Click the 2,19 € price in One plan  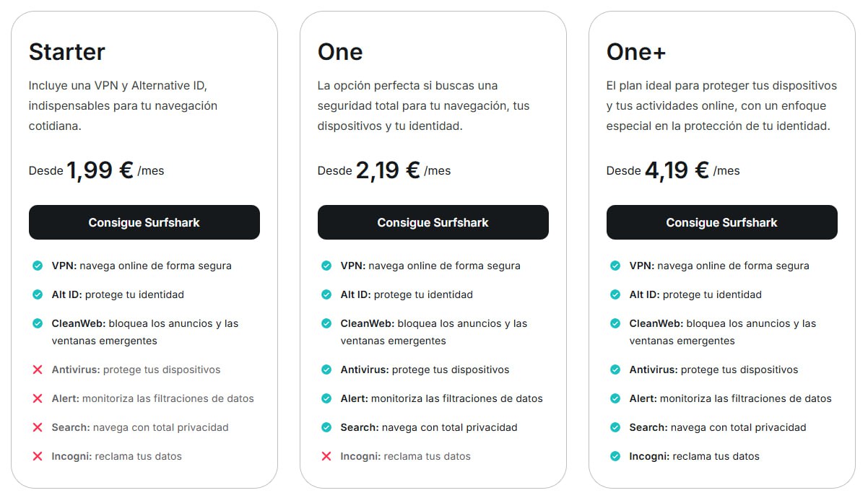(388, 170)
